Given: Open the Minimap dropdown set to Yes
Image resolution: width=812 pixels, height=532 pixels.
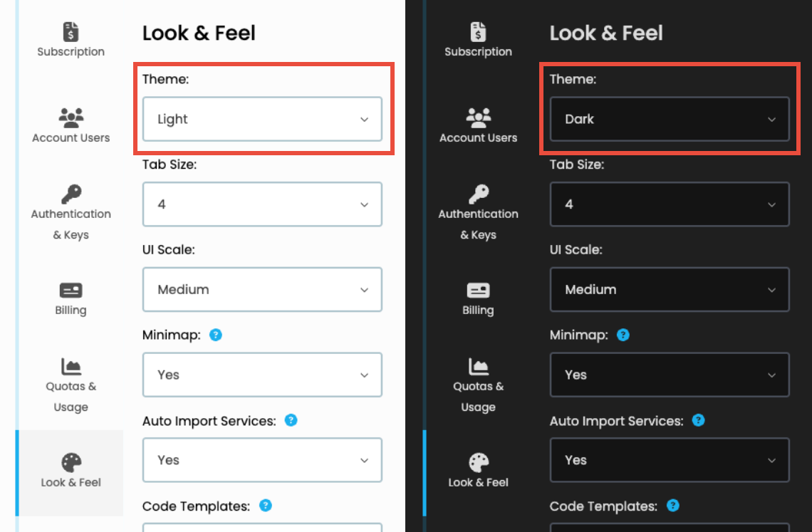Looking at the screenshot, I should click(262, 375).
